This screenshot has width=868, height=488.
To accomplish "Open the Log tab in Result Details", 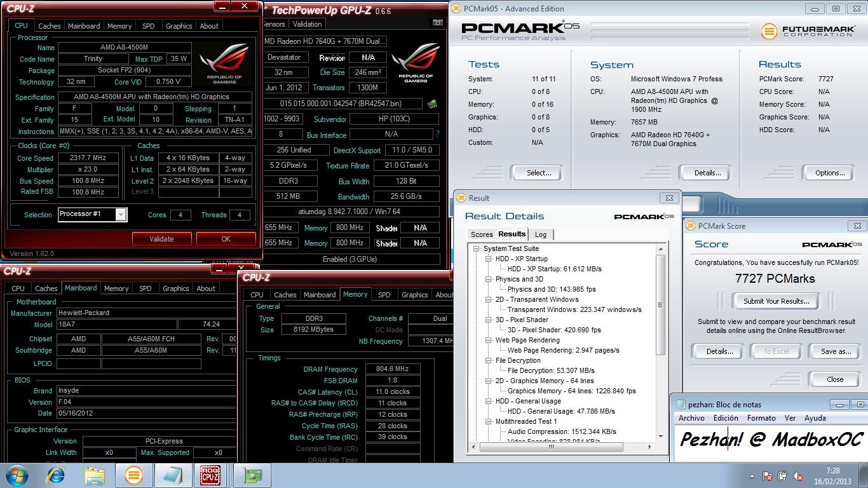I will coord(541,234).
